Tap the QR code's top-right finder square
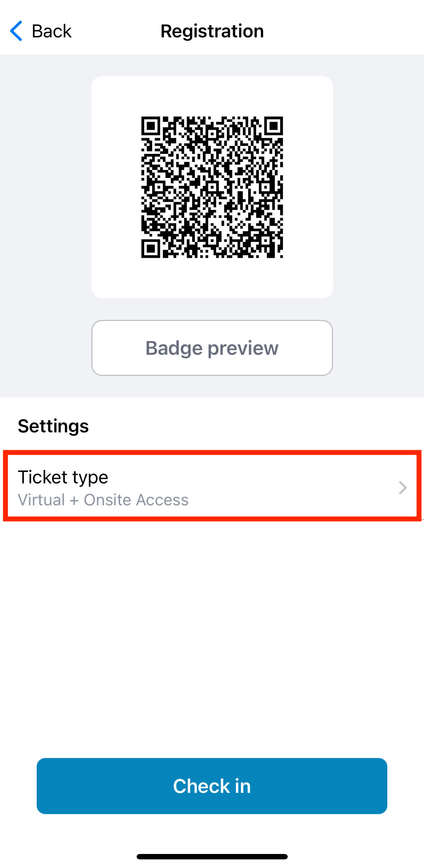Viewport: 424px width, 868px height. 273,126
